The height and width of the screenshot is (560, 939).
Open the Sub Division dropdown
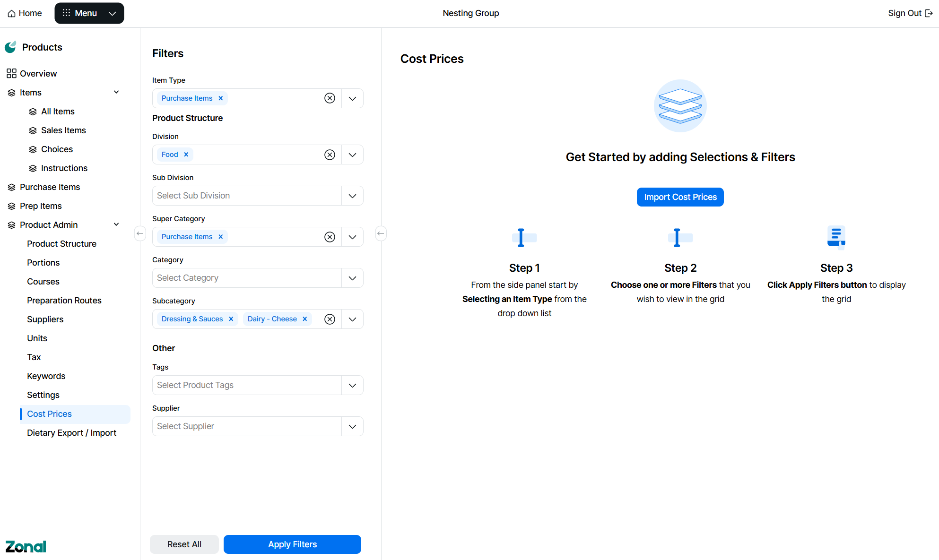coord(352,196)
